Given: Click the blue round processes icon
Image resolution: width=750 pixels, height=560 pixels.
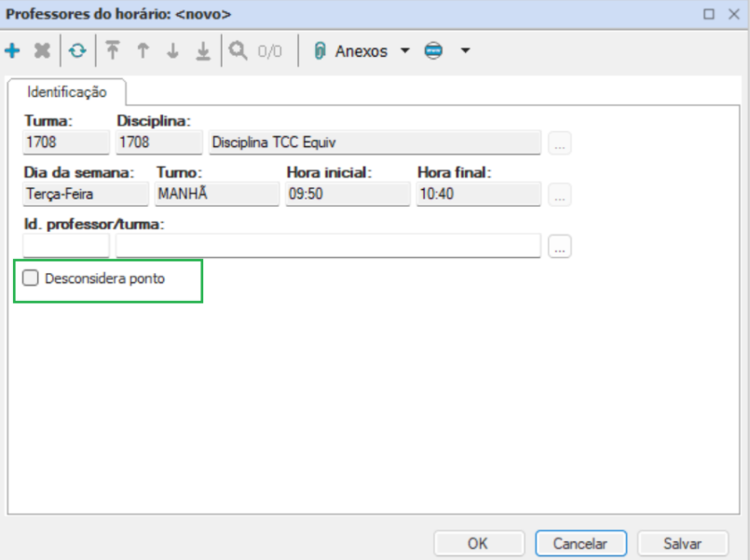Looking at the screenshot, I should pyautogui.click(x=433, y=50).
